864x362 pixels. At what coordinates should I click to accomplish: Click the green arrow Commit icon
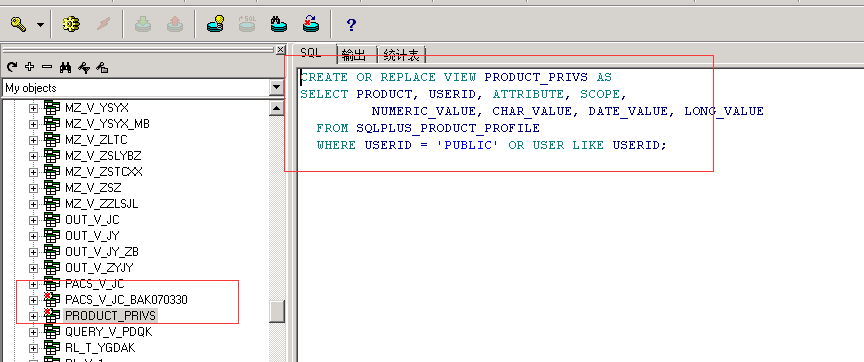point(143,24)
